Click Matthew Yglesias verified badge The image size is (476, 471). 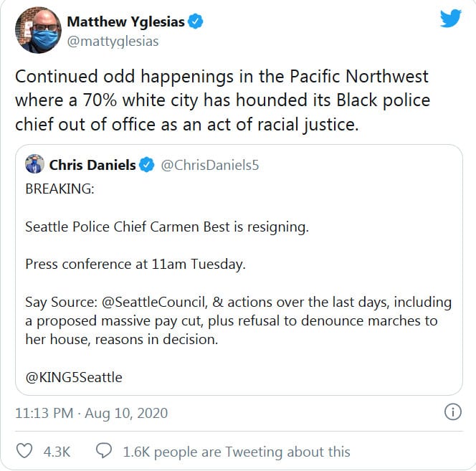(x=196, y=22)
